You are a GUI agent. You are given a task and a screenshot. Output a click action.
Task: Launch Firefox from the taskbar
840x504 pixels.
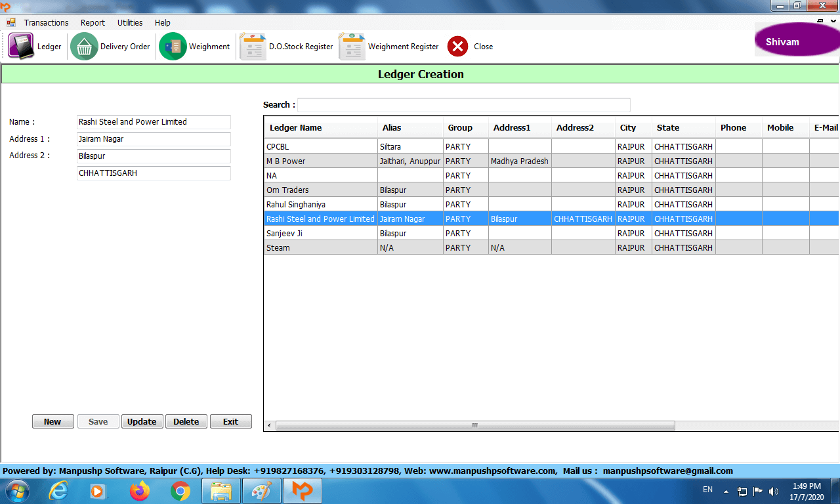tap(139, 491)
